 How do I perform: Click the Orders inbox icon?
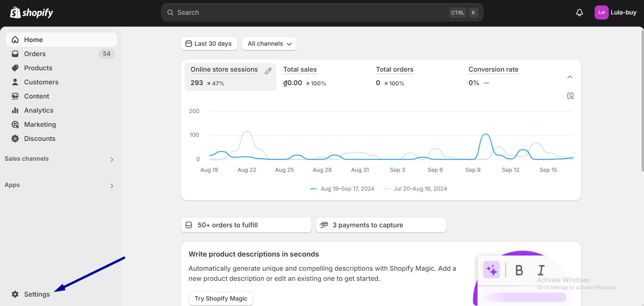[x=15, y=54]
